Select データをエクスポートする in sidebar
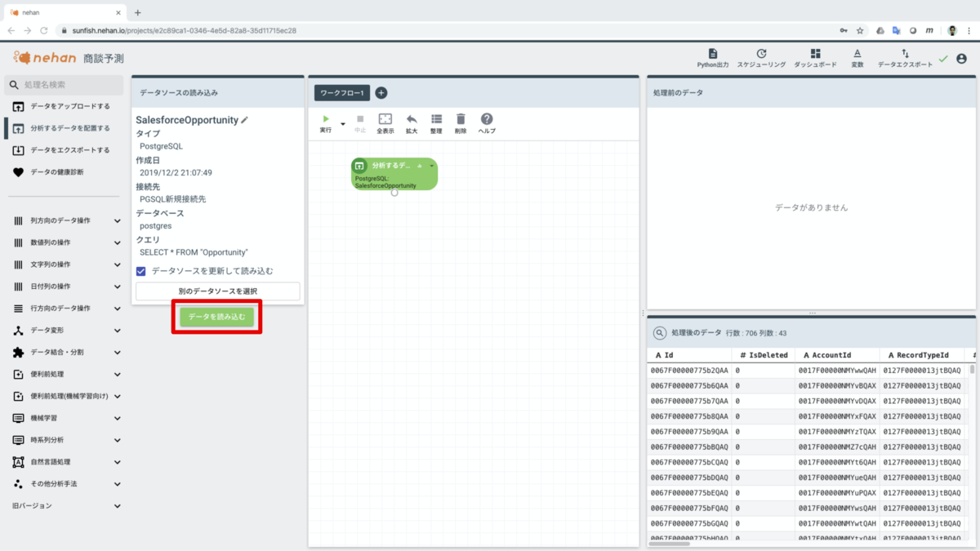Viewport: 980px width, 551px height. click(63, 150)
